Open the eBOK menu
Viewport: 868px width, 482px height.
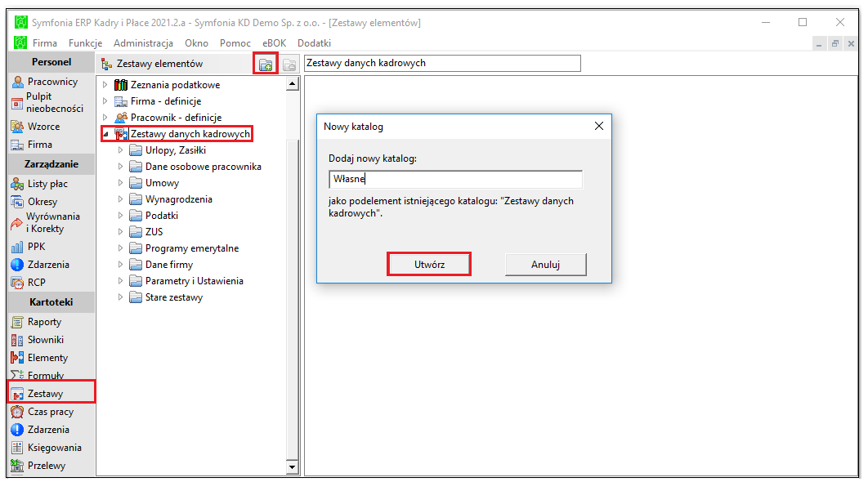click(275, 43)
